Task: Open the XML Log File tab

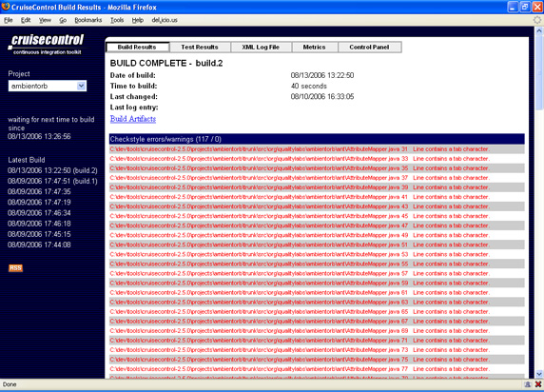Action: [x=261, y=48]
